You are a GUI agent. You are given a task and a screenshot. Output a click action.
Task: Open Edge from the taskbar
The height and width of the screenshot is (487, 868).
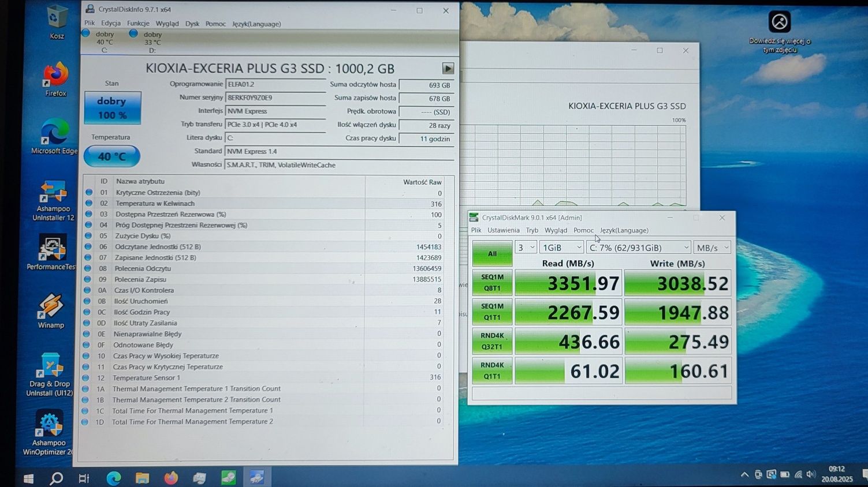click(114, 478)
